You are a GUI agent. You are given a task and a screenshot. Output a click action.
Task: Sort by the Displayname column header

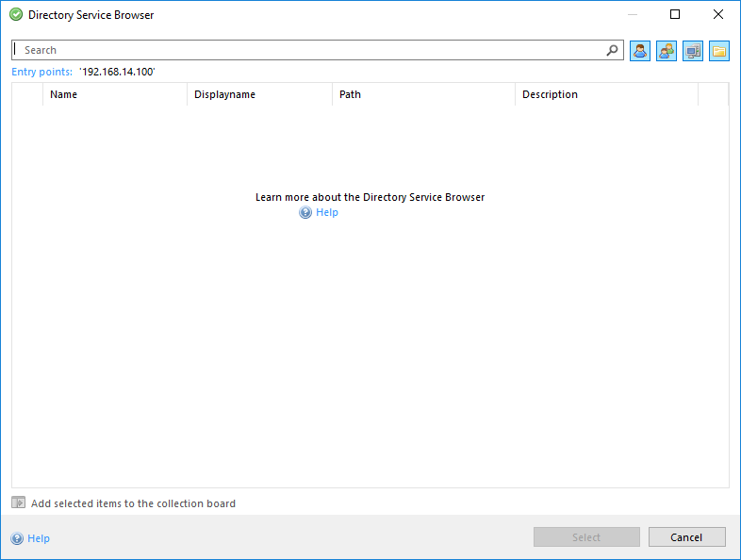[x=259, y=94]
